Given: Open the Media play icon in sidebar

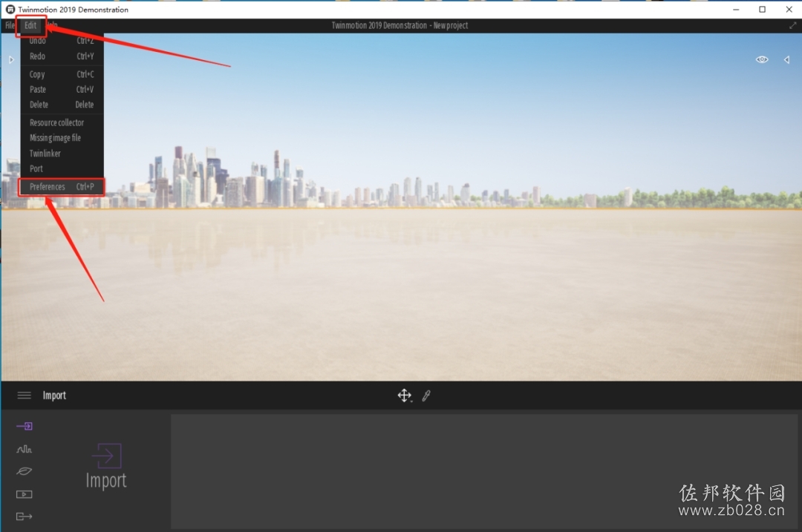Looking at the screenshot, I should [24, 494].
